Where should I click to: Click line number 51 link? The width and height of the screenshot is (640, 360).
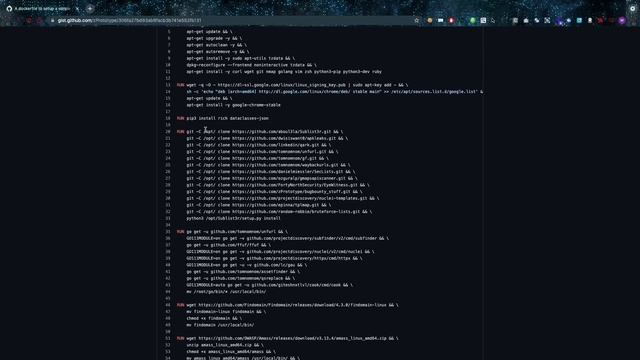click(x=168, y=338)
